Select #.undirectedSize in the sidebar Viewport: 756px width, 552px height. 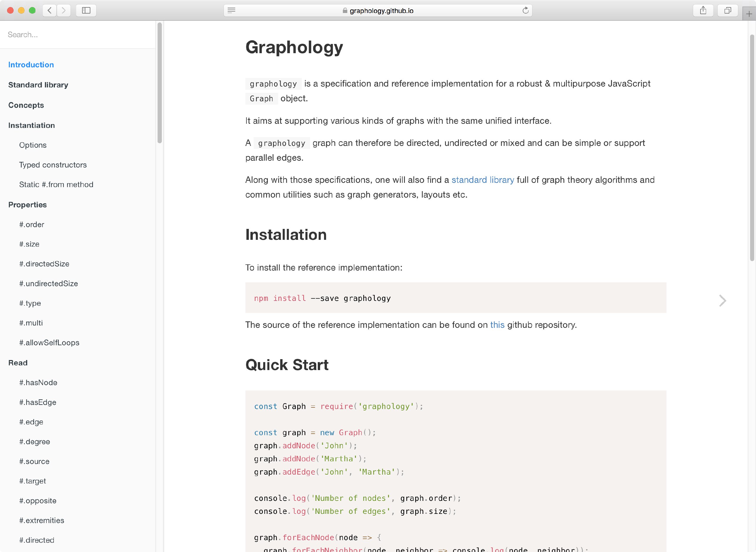(x=48, y=284)
